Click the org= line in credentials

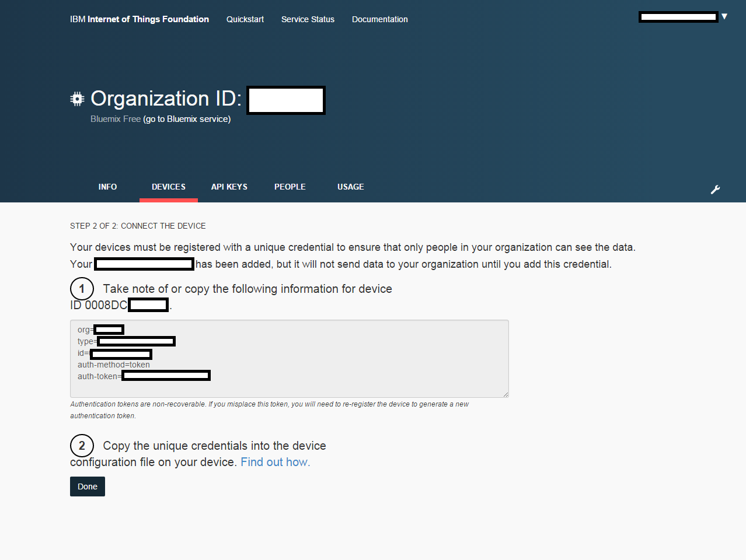click(x=100, y=330)
